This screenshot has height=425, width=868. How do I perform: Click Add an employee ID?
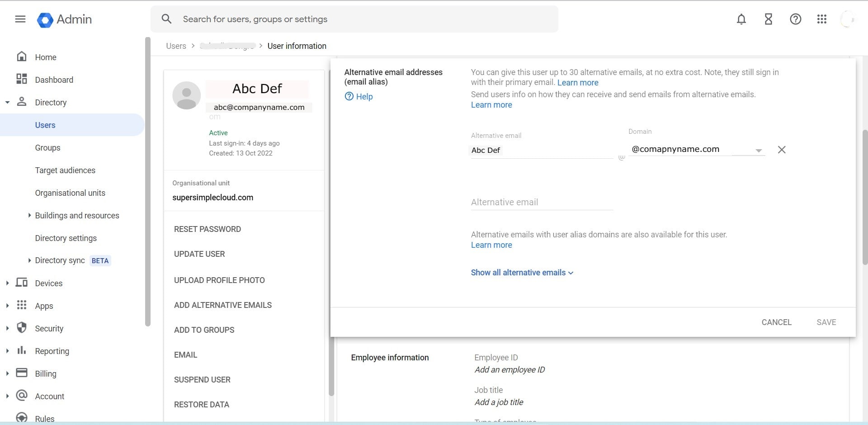pos(509,370)
